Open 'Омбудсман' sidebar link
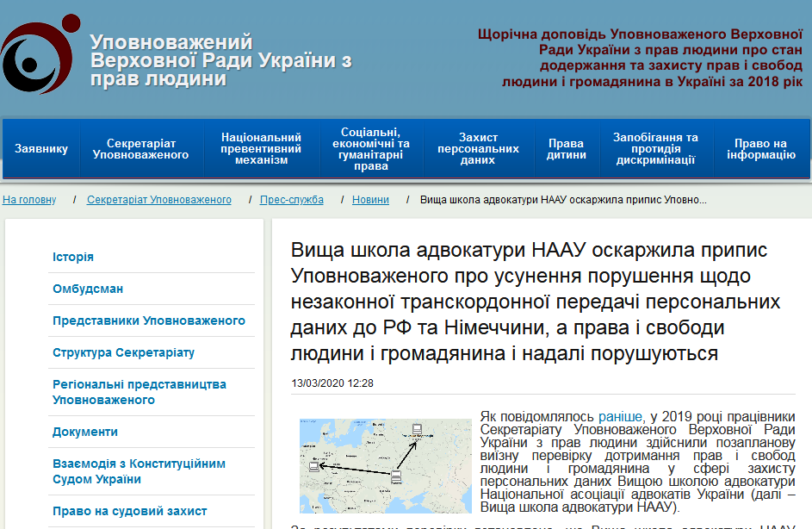Screen dimensions: 812x529 pos(88,289)
